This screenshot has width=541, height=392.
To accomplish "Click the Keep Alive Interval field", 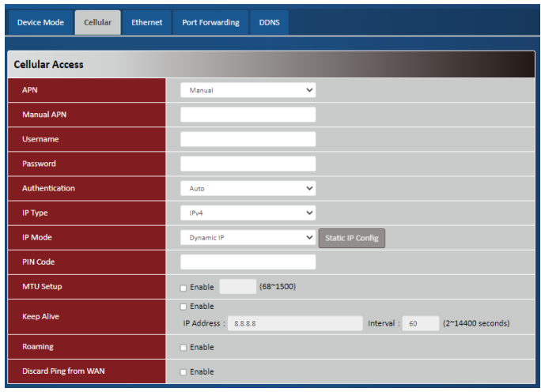I will point(421,323).
